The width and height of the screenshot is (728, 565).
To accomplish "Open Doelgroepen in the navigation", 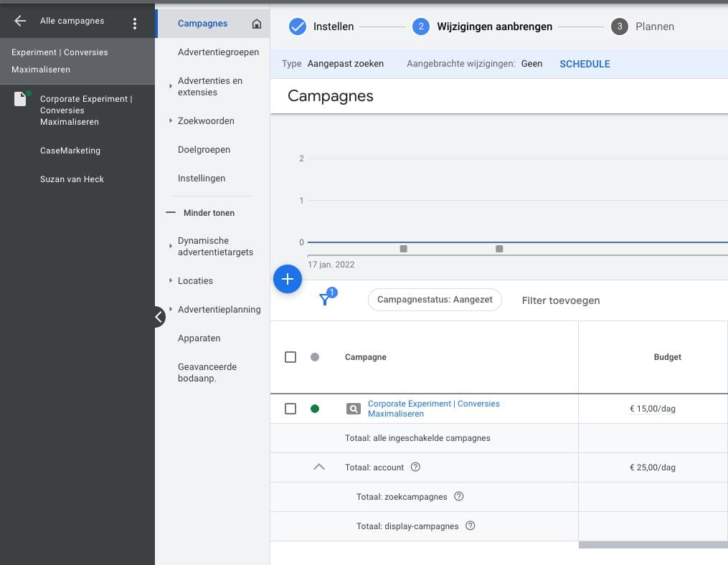I will 204,149.
